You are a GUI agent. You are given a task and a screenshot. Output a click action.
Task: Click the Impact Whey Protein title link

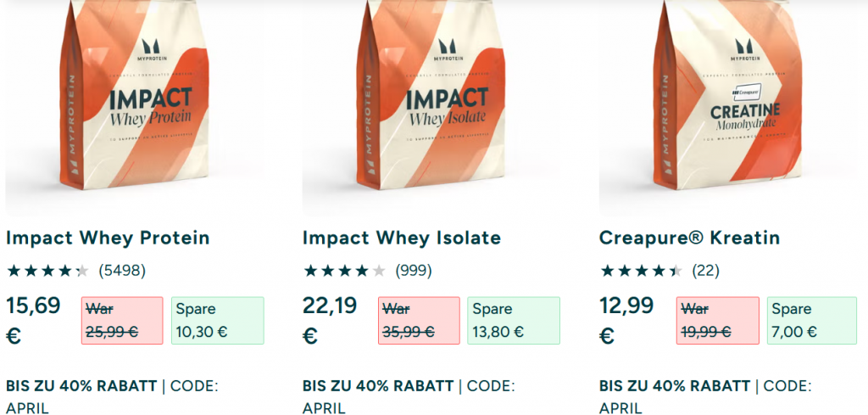108,238
